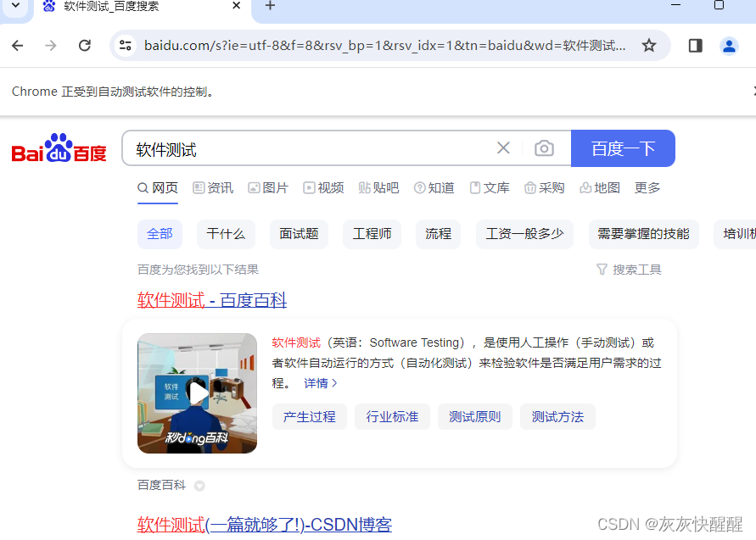The image size is (756, 540).
Task: Open the tab search dropdown arrow
Action: pos(16,6)
